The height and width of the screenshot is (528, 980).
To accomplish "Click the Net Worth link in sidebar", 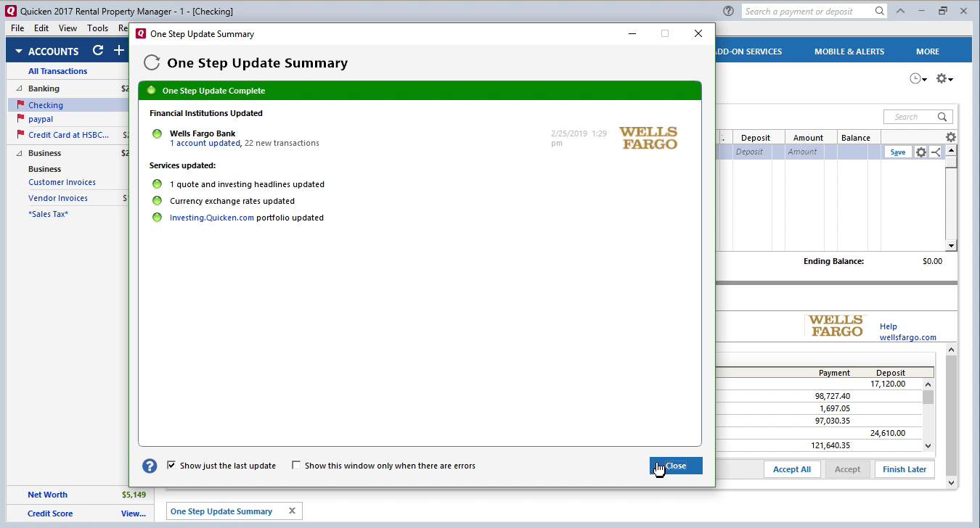I will coord(47,495).
